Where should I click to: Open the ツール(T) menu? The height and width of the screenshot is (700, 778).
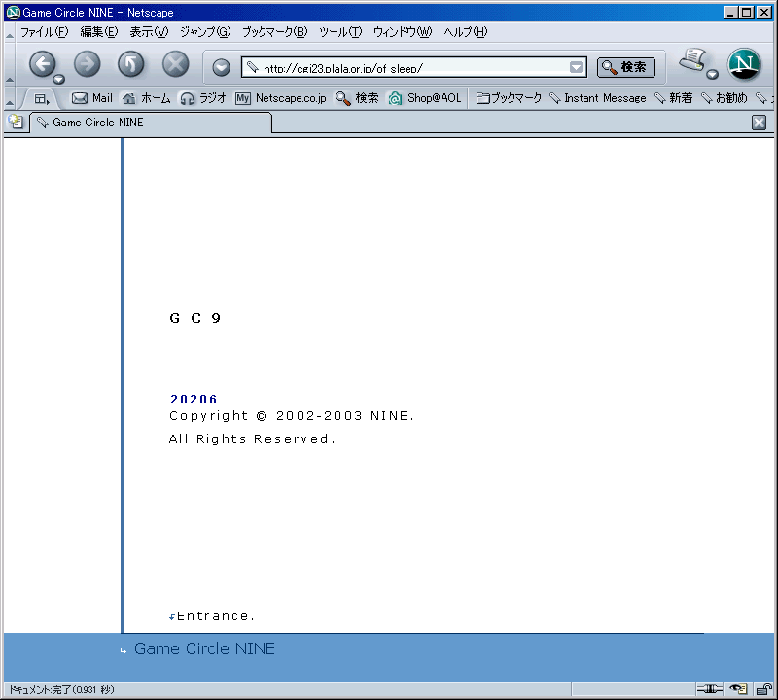tap(340, 32)
